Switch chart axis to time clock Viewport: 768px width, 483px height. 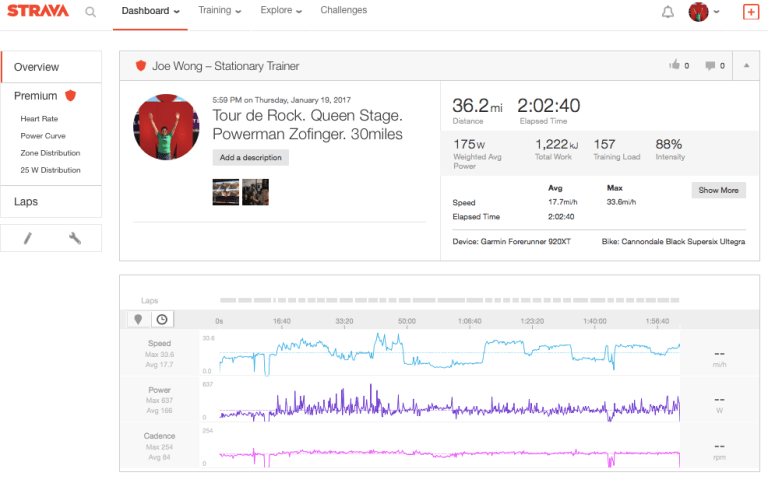(162, 319)
